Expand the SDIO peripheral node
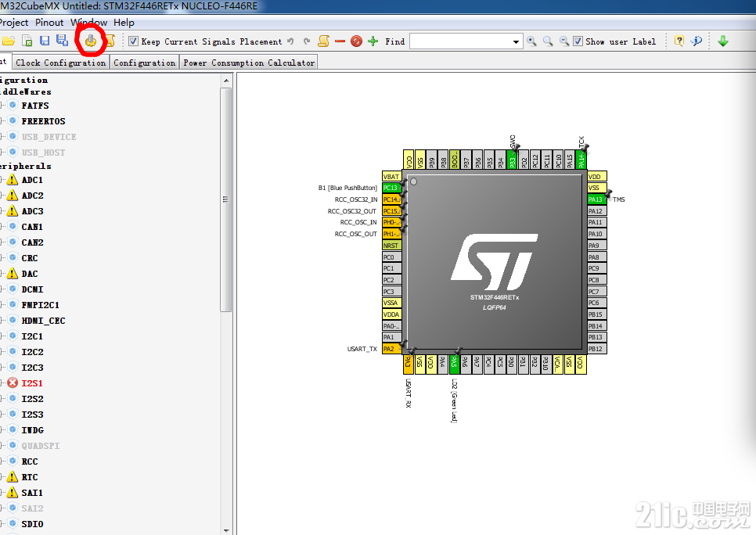Image resolution: width=756 pixels, height=535 pixels. coord(2,524)
